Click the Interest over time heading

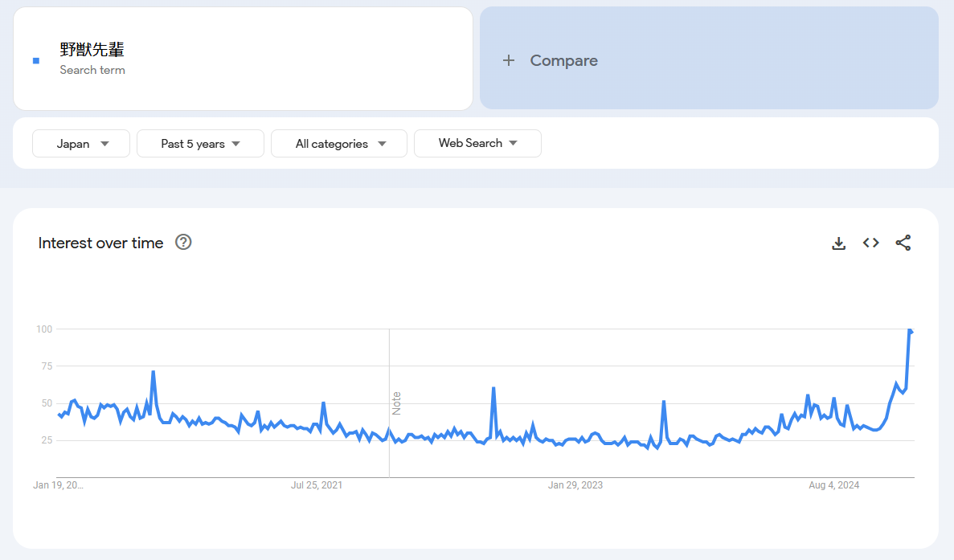pyautogui.click(x=100, y=243)
